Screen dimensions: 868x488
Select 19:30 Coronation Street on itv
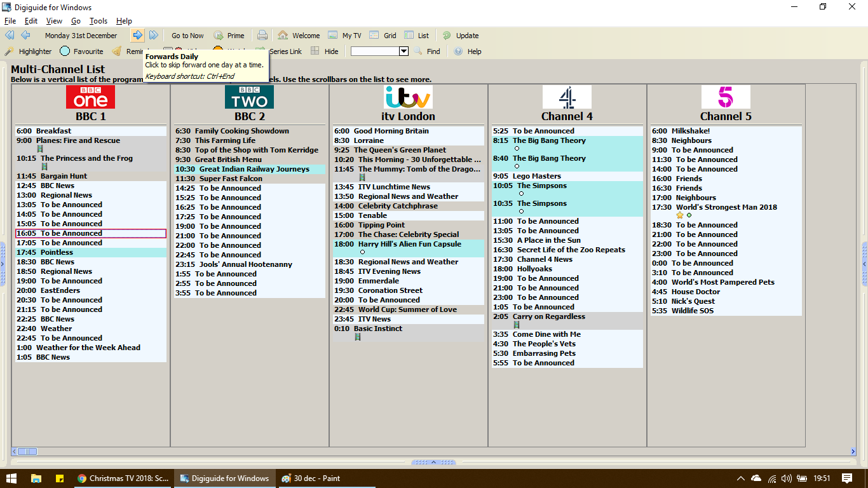409,290
